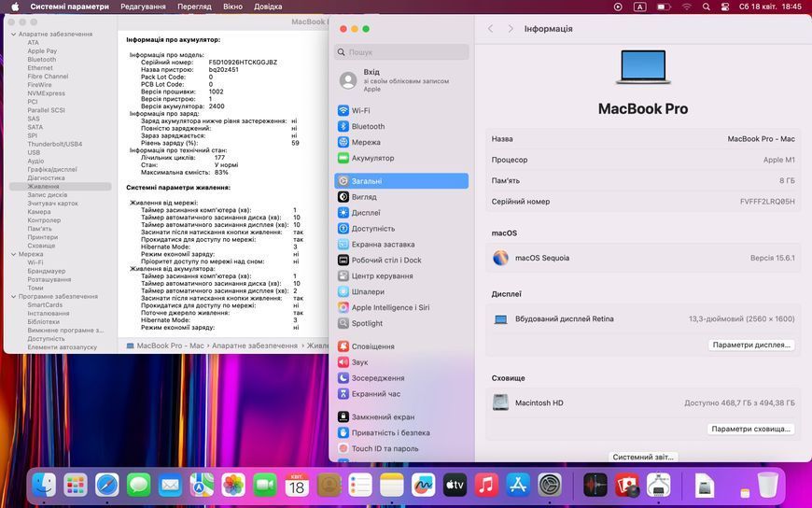Viewport: 812px width, 508px height.
Task: Select NVMExpress in hardware list
Action: [x=46, y=93]
